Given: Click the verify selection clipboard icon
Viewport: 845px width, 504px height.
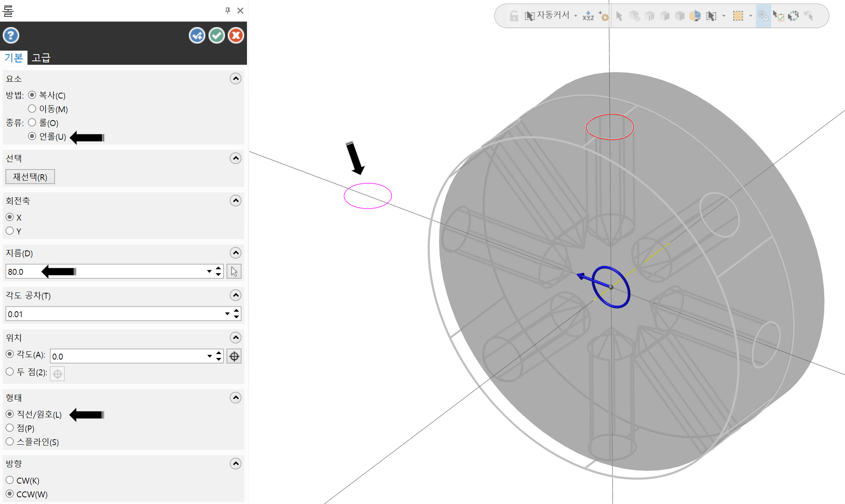Looking at the screenshot, I should tap(778, 16).
